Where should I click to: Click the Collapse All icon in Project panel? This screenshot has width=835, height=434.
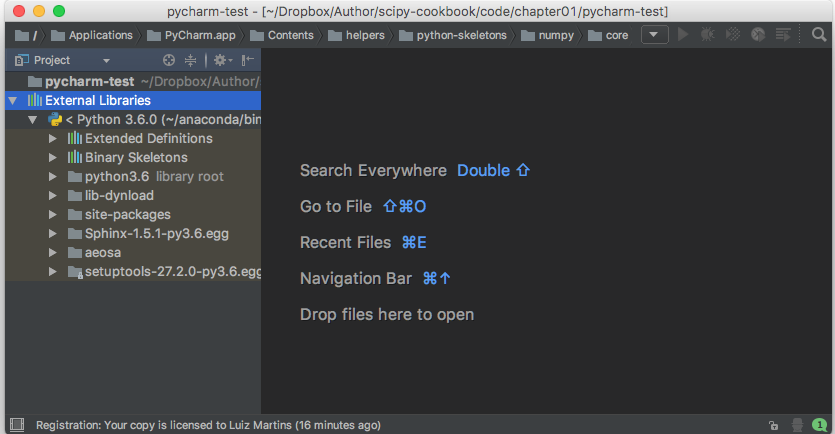click(x=190, y=60)
